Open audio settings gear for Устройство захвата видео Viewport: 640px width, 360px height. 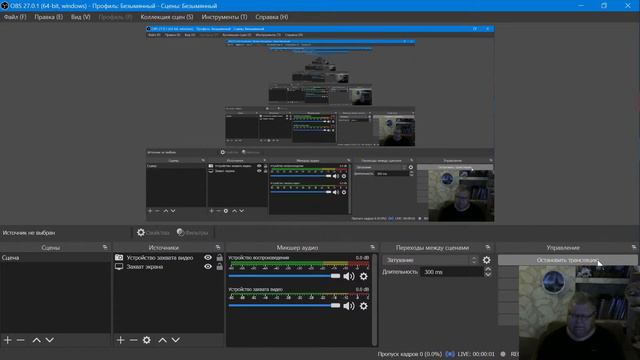point(363,306)
